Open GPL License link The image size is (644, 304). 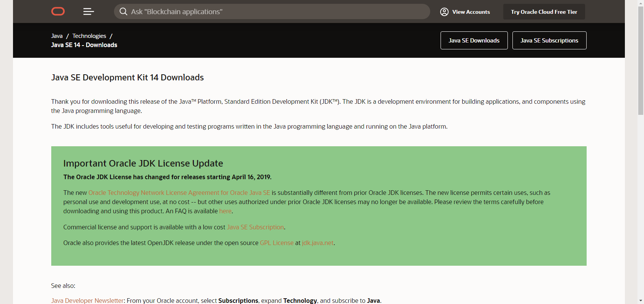pyautogui.click(x=277, y=243)
